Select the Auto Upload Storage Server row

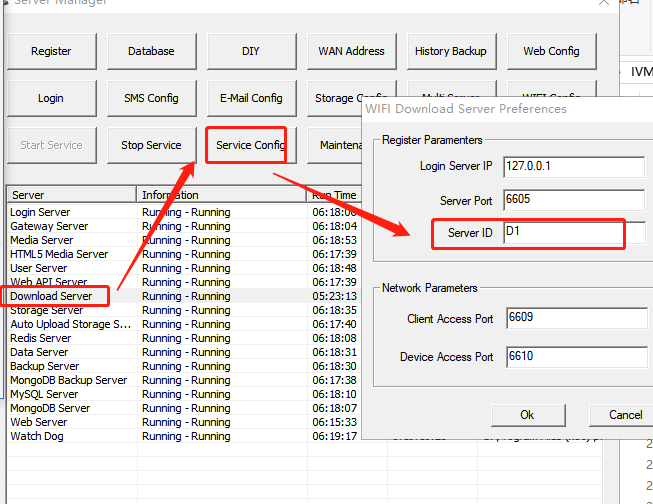click(184, 324)
